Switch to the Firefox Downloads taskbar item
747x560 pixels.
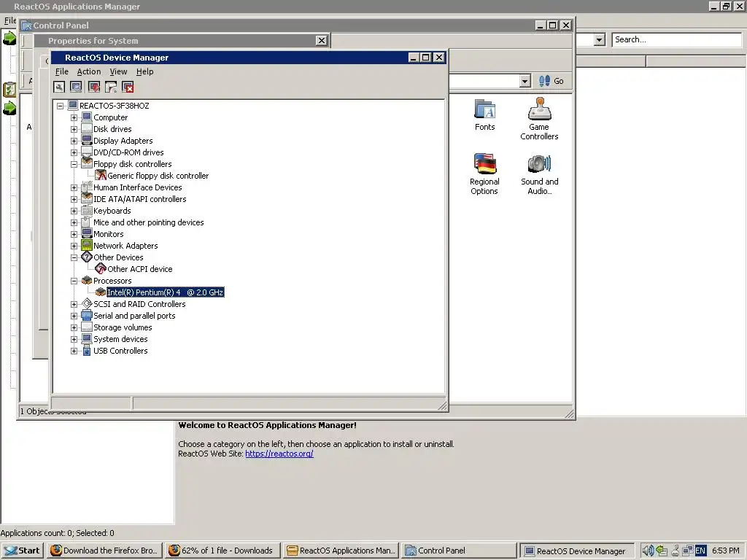coord(223,551)
